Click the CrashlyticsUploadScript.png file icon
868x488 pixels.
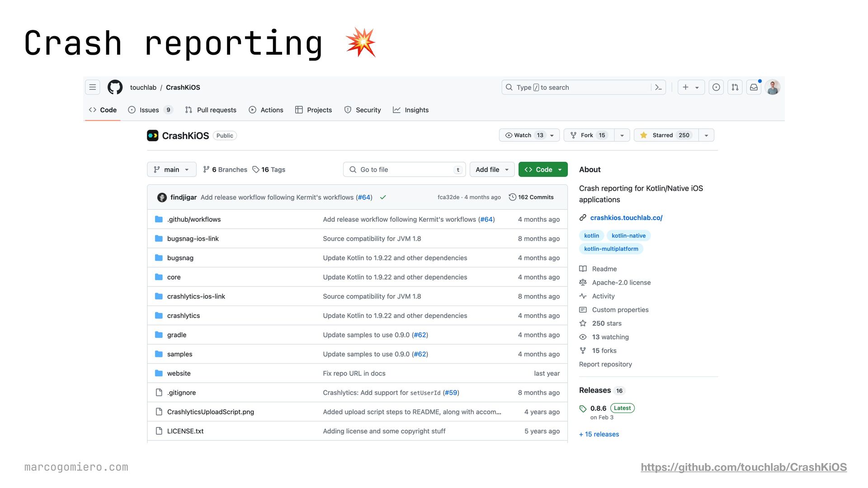click(159, 412)
